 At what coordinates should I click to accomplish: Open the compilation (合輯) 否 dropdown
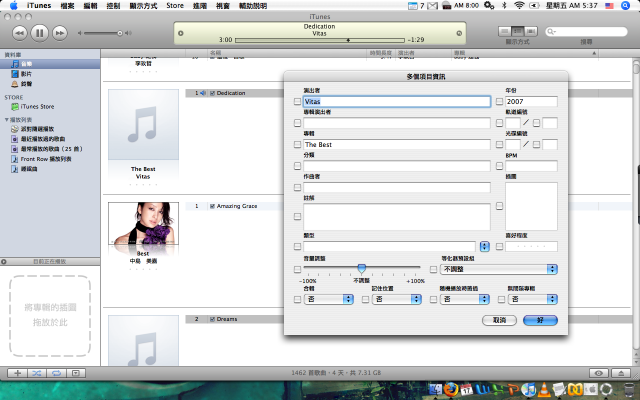tap(329, 299)
